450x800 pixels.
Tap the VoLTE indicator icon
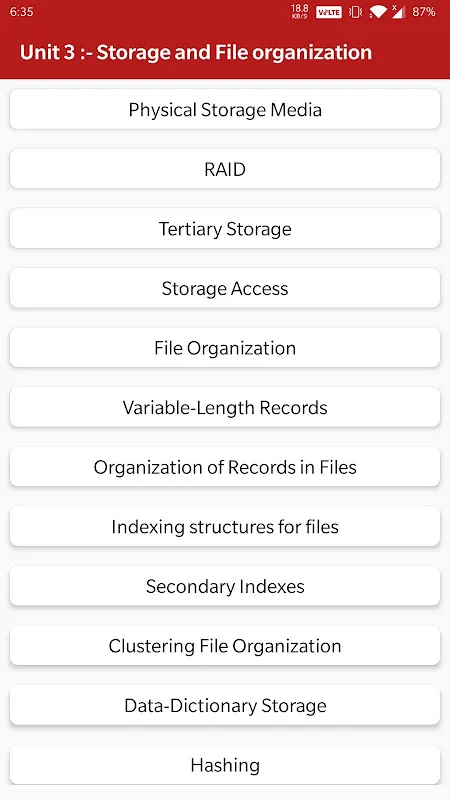[329, 12]
